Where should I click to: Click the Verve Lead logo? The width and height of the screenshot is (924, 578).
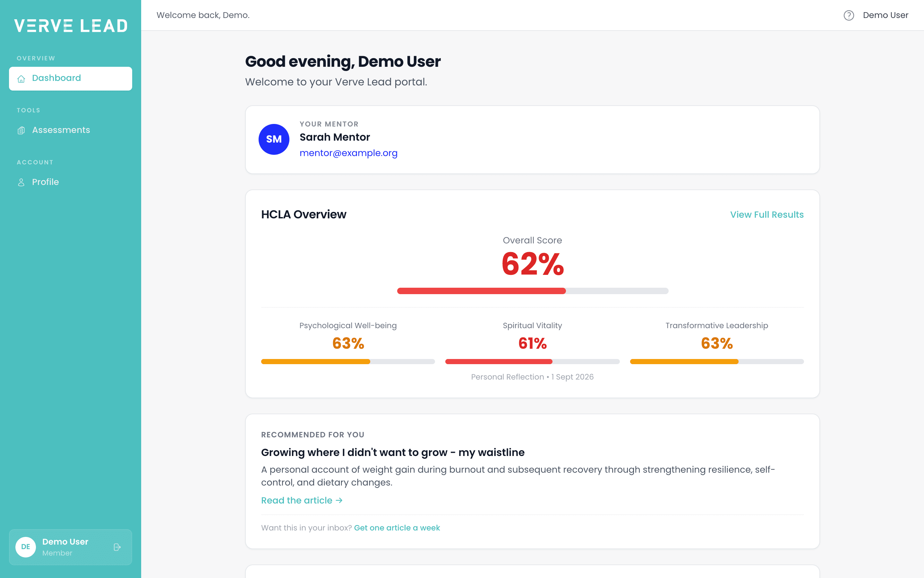point(71,26)
